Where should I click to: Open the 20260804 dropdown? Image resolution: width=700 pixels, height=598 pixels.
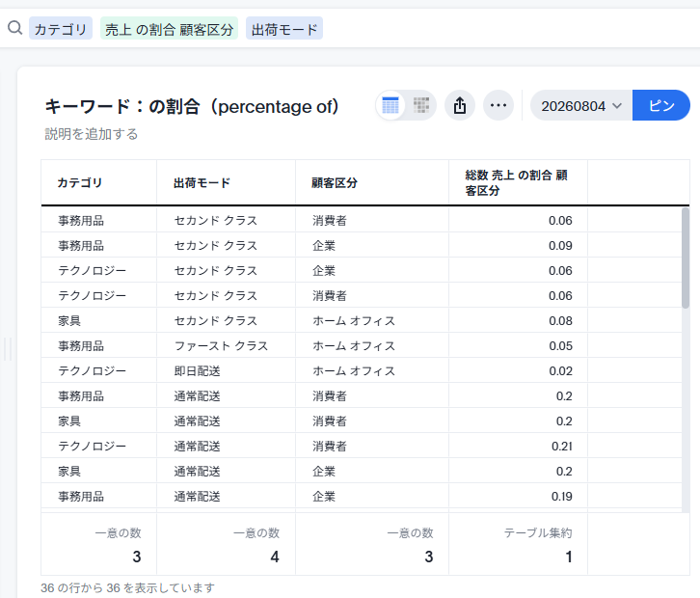coord(581,106)
